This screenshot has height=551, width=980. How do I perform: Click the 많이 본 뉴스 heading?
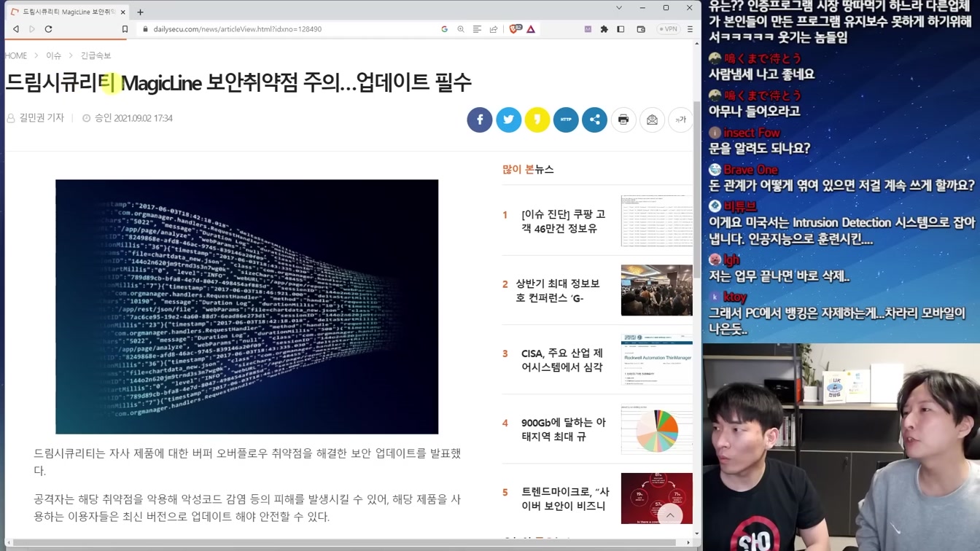[x=528, y=169]
